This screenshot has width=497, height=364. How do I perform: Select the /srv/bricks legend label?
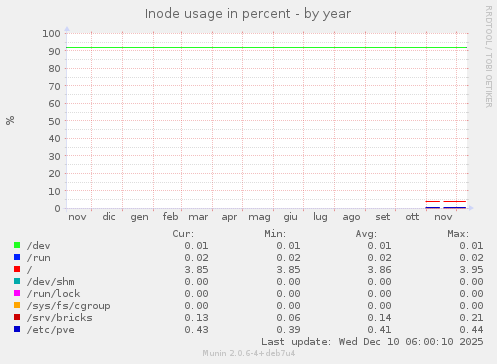59,318
